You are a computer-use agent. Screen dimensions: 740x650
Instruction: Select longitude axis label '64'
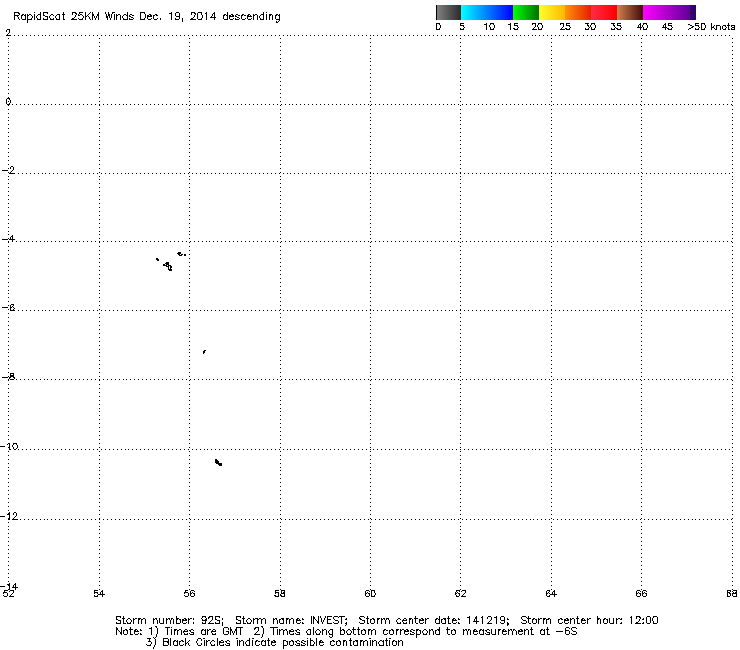point(551,593)
